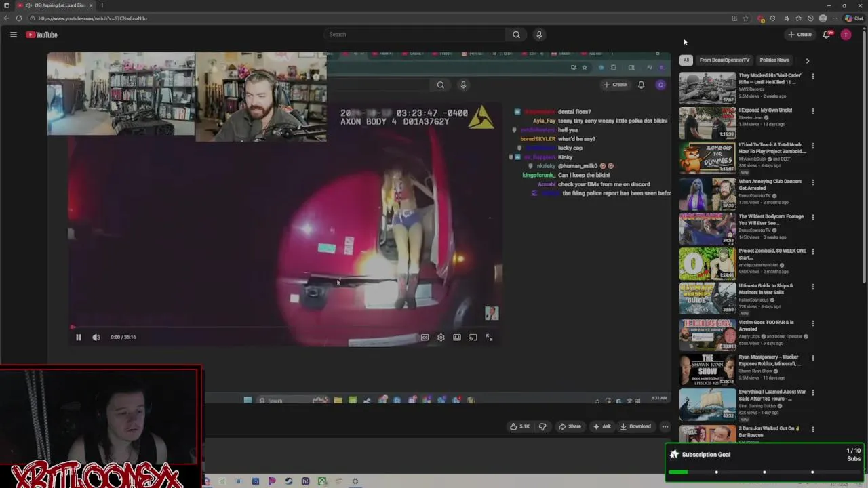The height and width of the screenshot is (488, 868).
Task: Click the embedded video's search magnifier icon
Action: (441, 85)
